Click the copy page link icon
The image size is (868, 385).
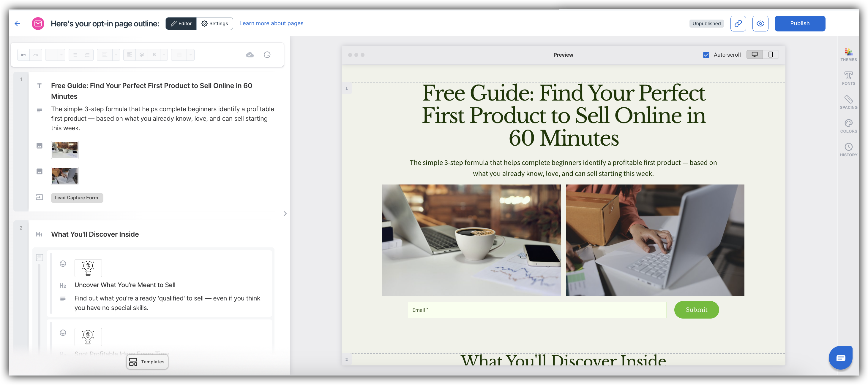point(738,23)
